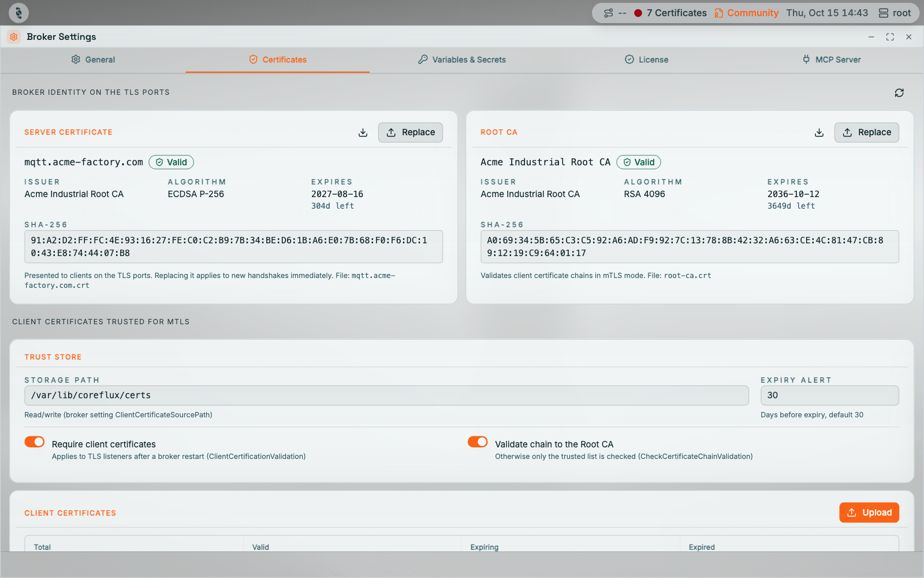The image size is (924, 578).
Task: Refresh the broker identity section
Action: pos(899,92)
